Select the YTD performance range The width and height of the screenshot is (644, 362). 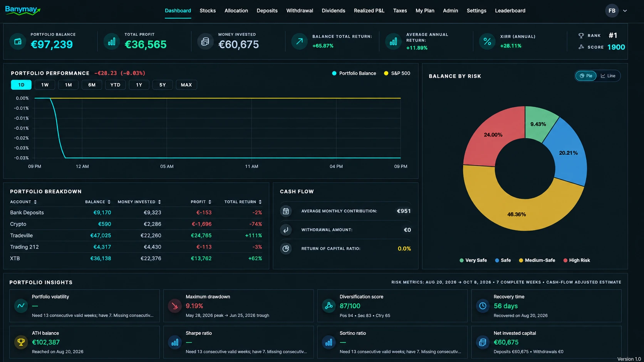pyautogui.click(x=115, y=85)
